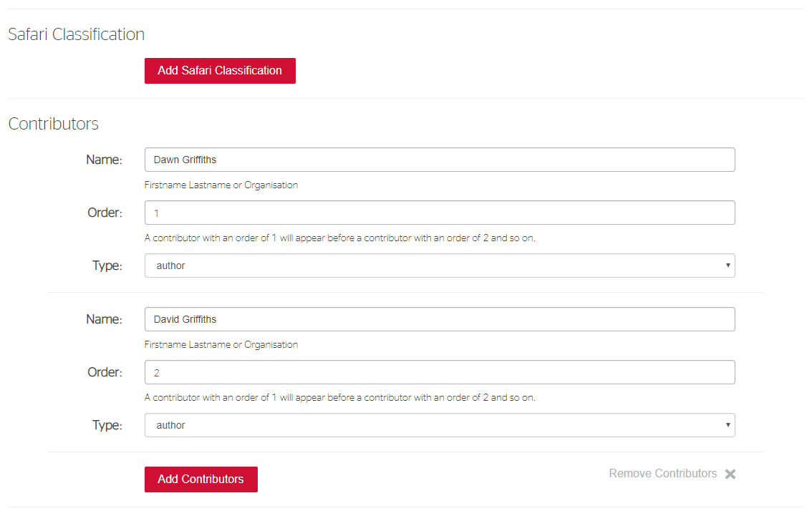The width and height of the screenshot is (812, 516).
Task: Click the arrow on David Griffiths' Type select
Action: (728, 425)
